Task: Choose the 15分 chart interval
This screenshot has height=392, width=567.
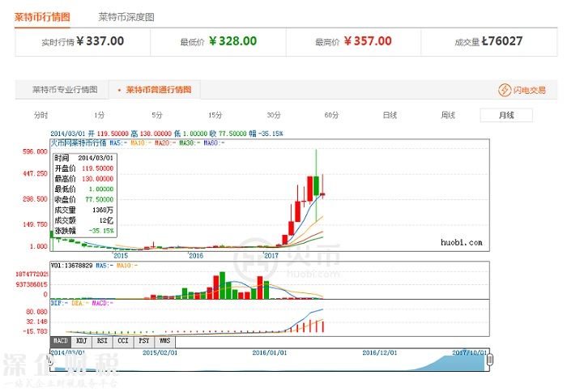Action: (215, 115)
